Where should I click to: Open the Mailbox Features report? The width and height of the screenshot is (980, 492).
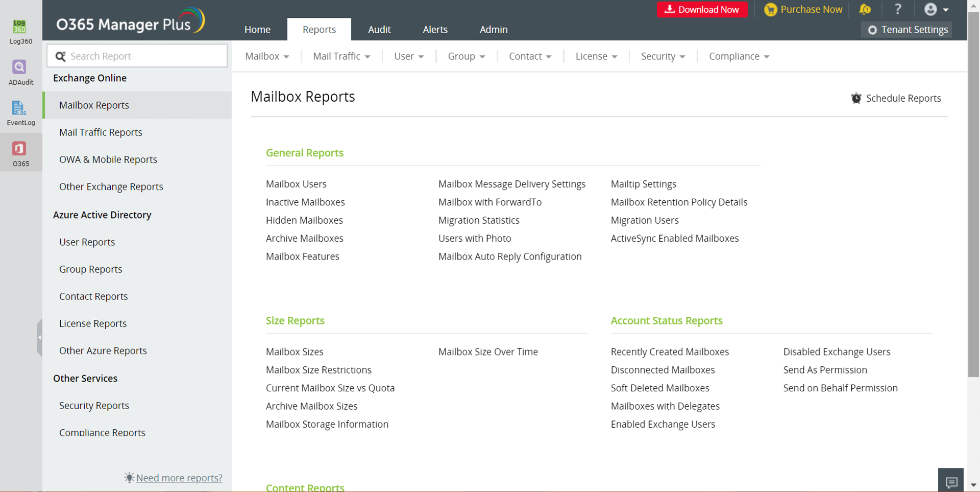point(303,256)
